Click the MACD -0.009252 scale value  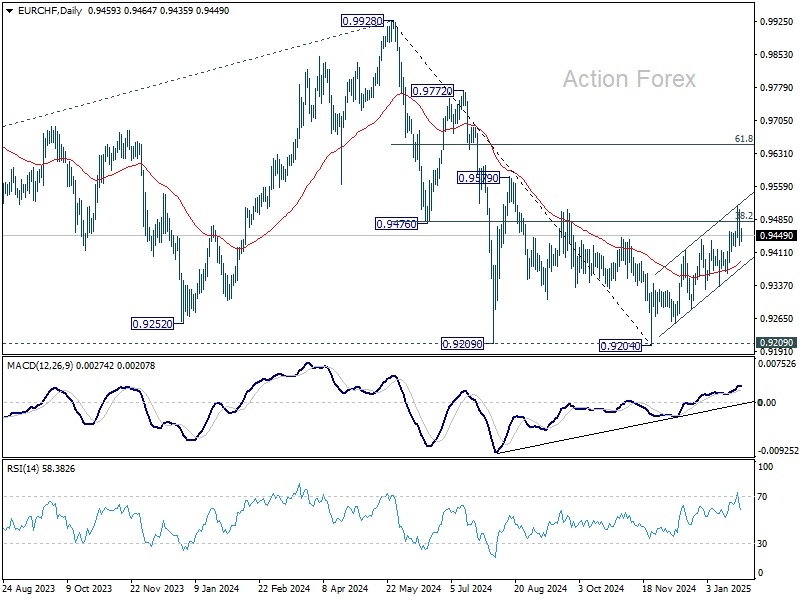click(x=777, y=451)
